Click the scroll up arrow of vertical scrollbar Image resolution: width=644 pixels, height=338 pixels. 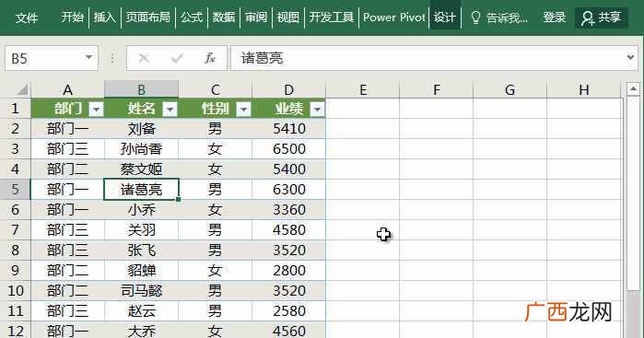pyautogui.click(x=633, y=88)
